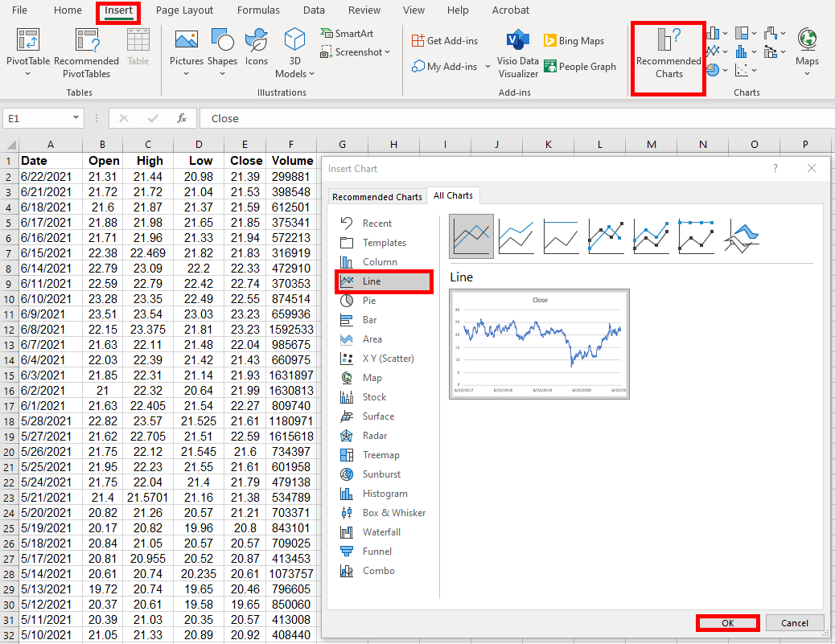
Task: Select the Line with Markers subtype
Action: (606, 236)
